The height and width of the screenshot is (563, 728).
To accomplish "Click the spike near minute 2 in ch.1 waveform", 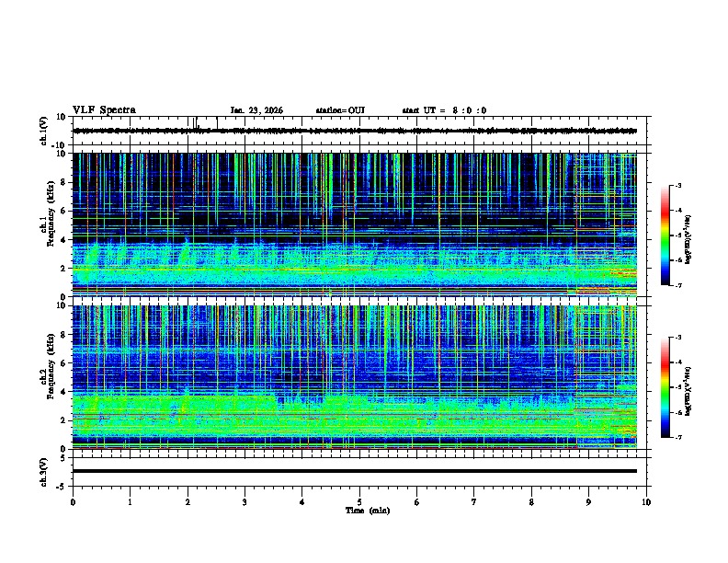I will (x=195, y=123).
